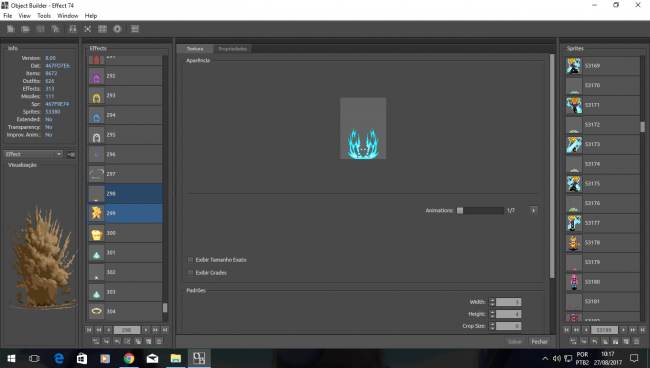Click the New sprite icon under Sprites list
The image size is (650, 368).
click(626, 341)
